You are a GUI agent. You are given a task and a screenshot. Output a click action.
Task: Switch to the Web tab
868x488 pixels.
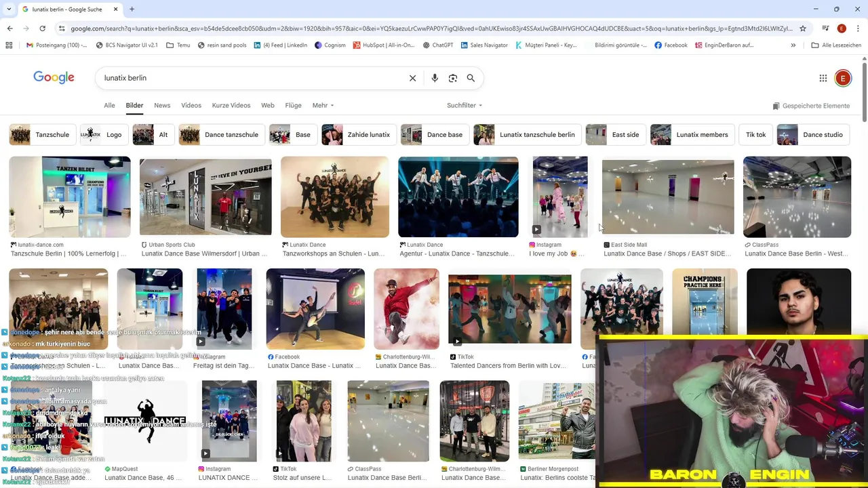pyautogui.click(x=268, y=105)
